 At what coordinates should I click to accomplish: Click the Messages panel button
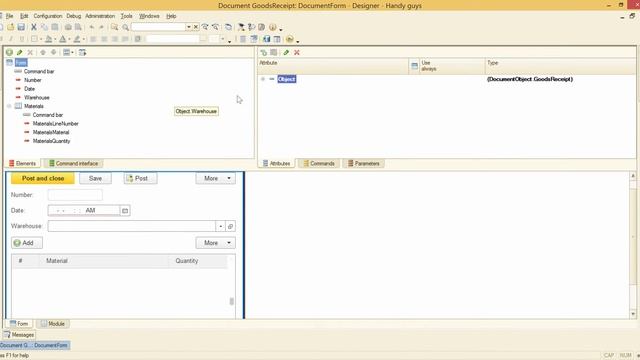[19, 335]
